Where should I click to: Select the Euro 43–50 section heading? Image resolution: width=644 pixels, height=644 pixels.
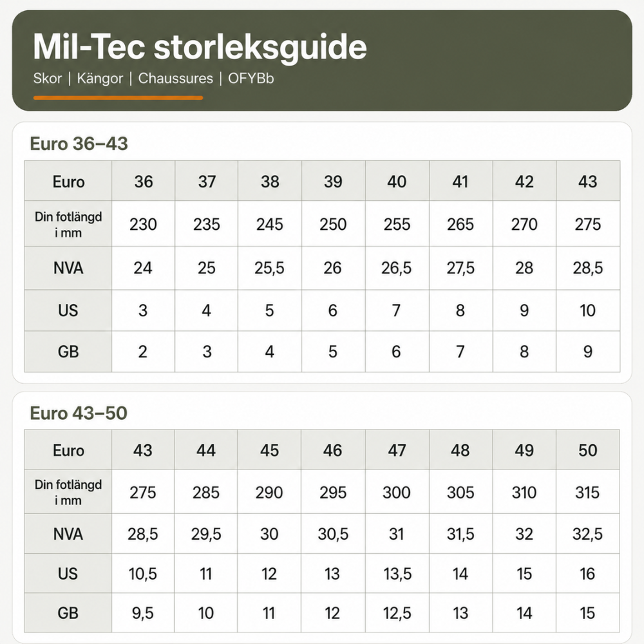pos(79,413)
